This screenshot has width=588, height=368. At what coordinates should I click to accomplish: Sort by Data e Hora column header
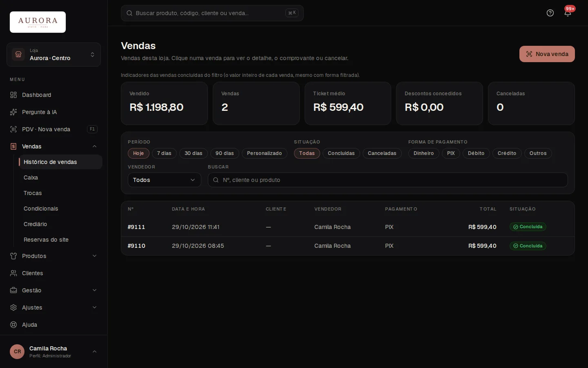[188, 209]
